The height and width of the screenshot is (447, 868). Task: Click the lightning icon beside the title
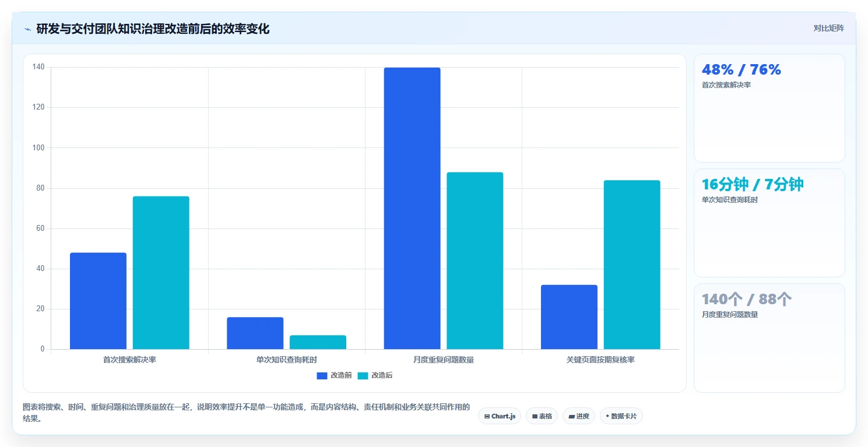[x=27, y=29]
